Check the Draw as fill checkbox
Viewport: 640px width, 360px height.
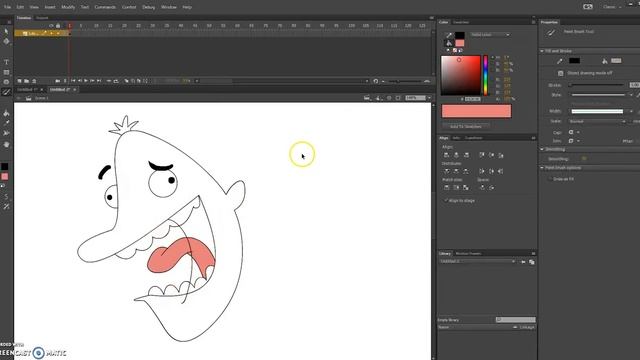549,179
